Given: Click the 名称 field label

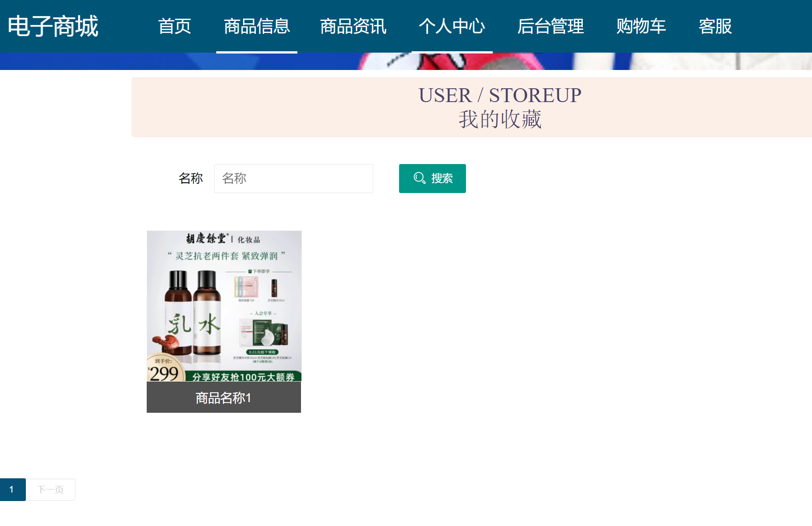Looking at the screenshot, I should 190,178.
